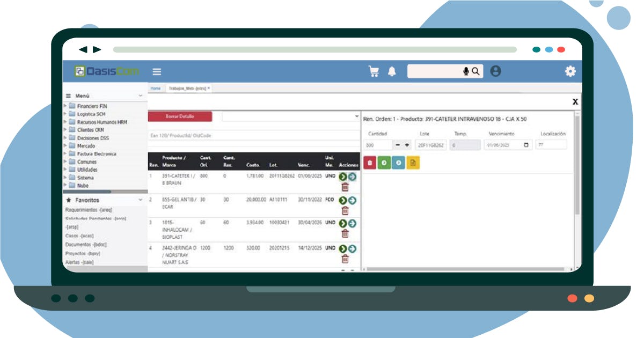Click the browser address bar
The width and height of the screenshot is (644, 338).
(314, 49)
